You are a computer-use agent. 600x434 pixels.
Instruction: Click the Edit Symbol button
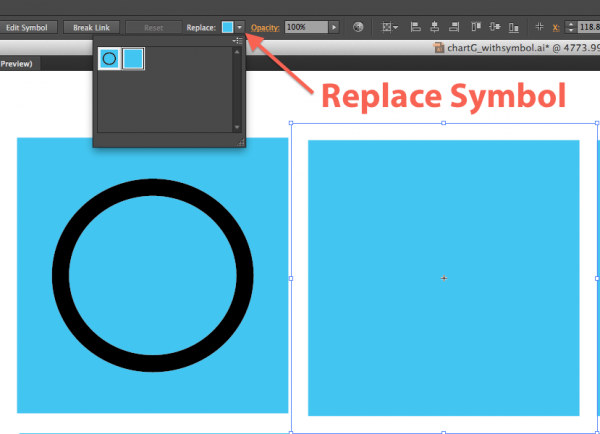tap(27, 27)
